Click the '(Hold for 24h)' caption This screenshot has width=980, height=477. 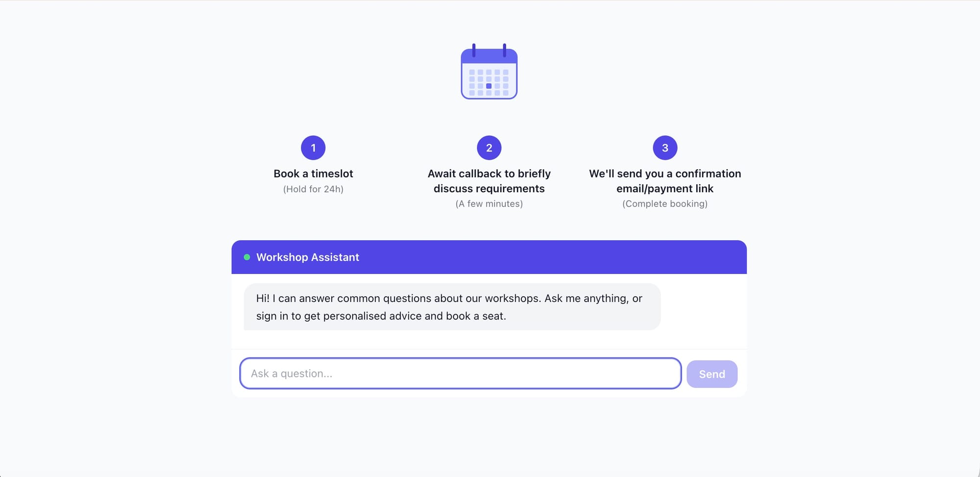tap(313, 189)
